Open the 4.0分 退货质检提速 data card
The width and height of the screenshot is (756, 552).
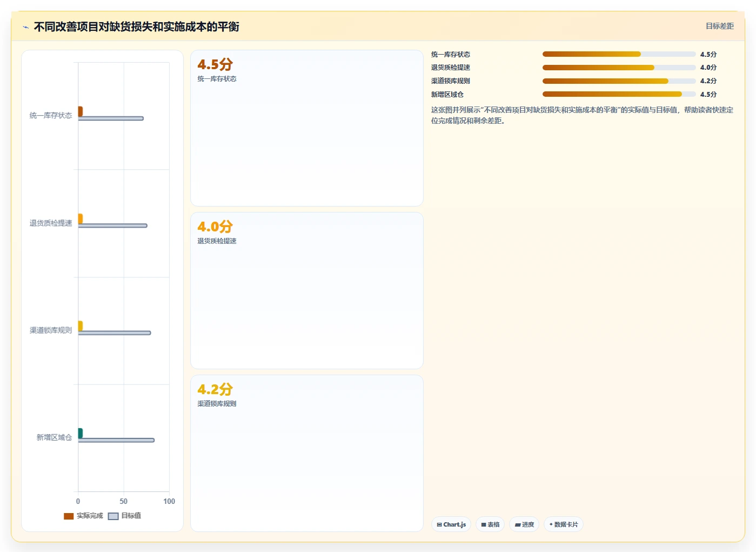click(307, 290)
